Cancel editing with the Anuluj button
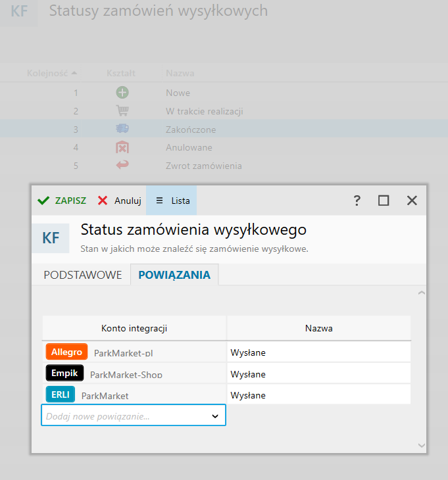Image resolution: width=448 pixels, height=480 pixels. pos(120,201)
